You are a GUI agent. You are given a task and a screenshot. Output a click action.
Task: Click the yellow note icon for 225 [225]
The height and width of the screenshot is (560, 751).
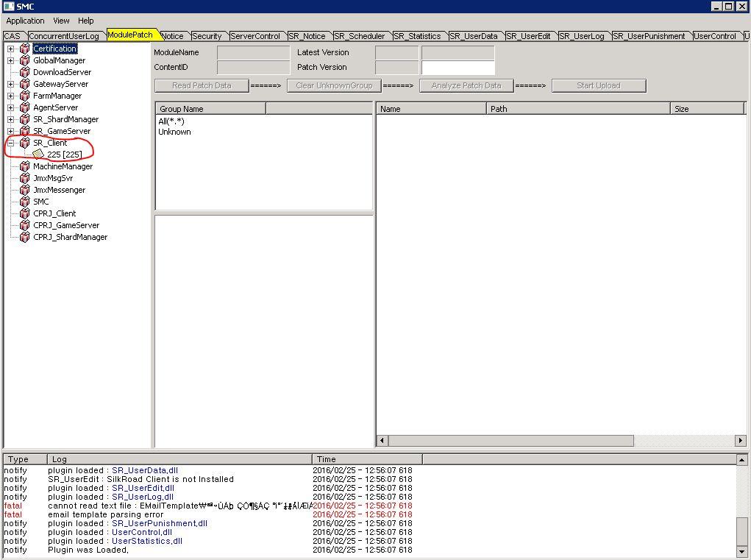coord(38,155)
